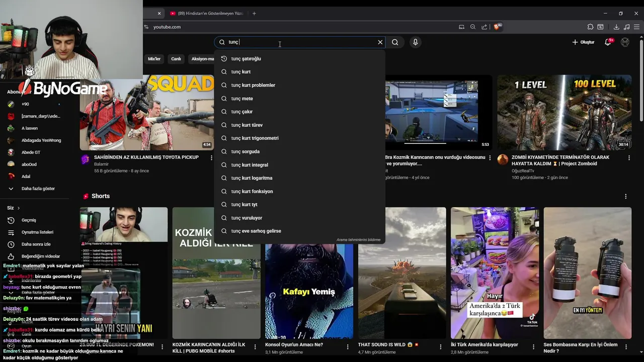This screenshot has width=644, height=362.
Task: Click the magnifier search submit button
Action: tap(395, 42)
